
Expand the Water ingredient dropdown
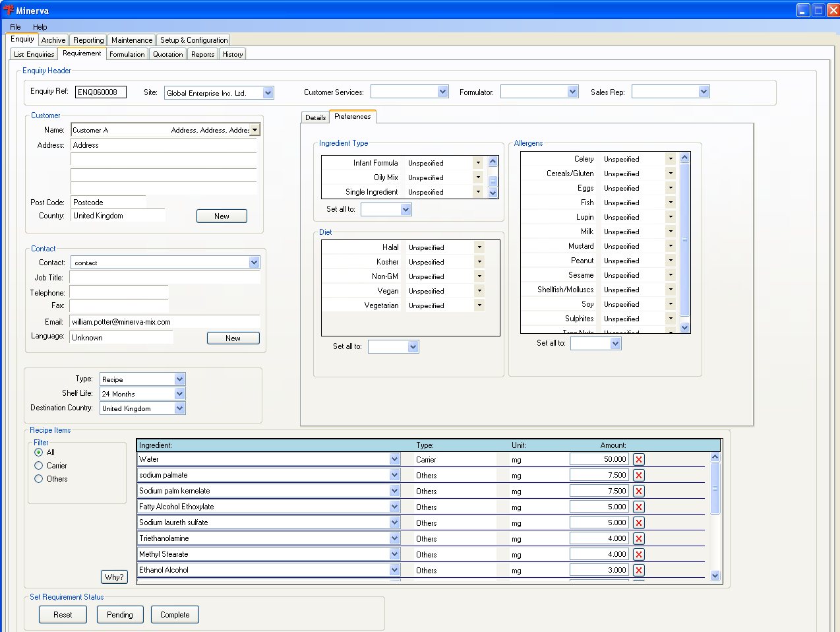(x=394, y=459)
